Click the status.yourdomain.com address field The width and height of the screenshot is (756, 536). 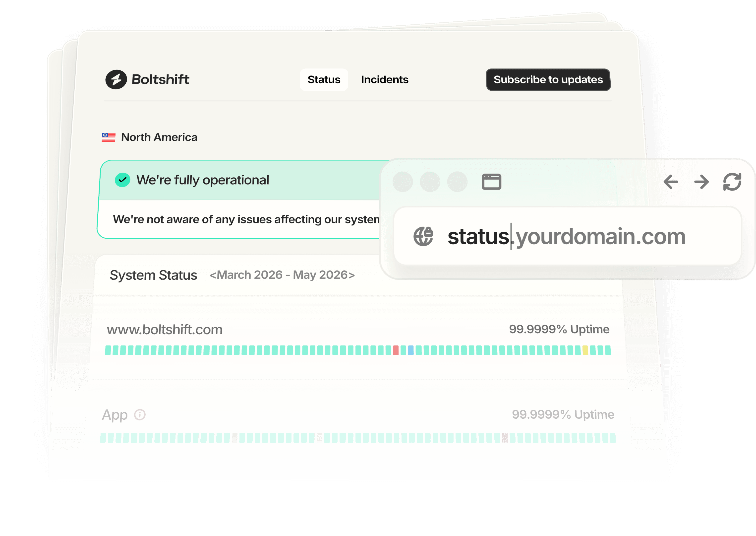coord(568,236)
